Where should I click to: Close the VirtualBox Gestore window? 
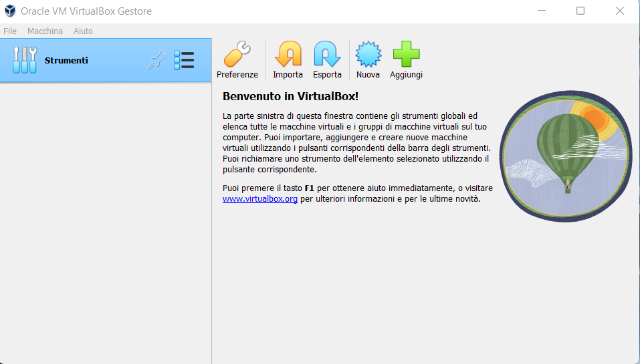[x=619, y=11]
